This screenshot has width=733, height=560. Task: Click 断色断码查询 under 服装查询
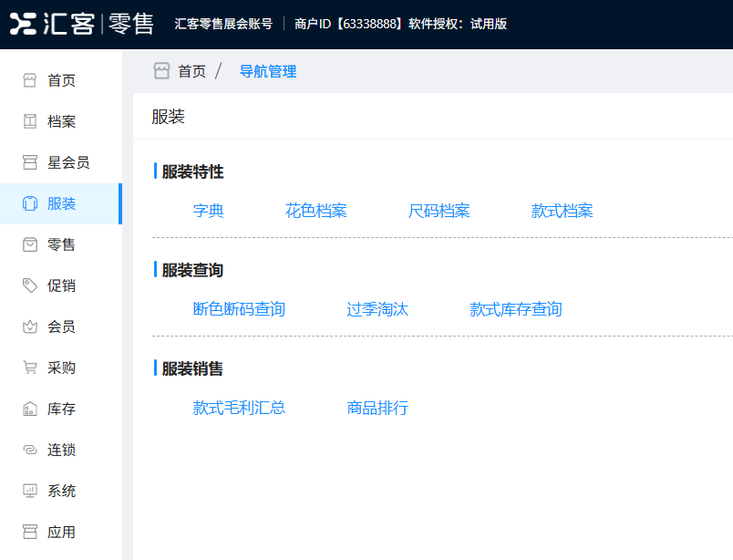click(240, 308)
